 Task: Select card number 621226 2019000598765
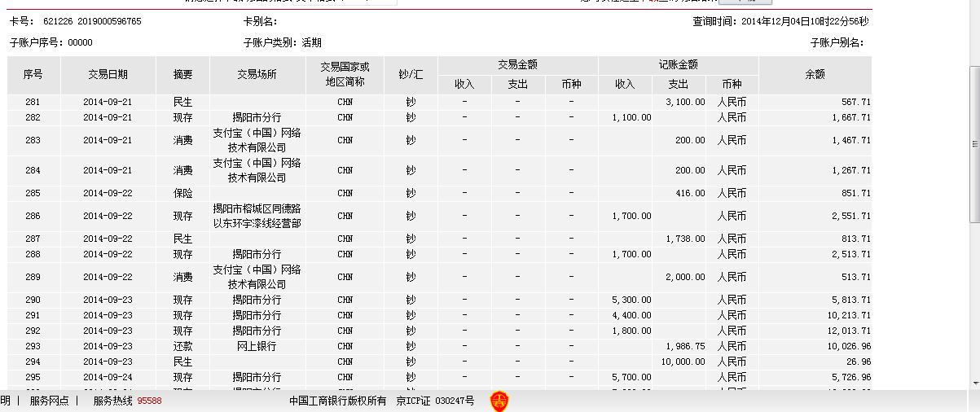pos(92,21)
